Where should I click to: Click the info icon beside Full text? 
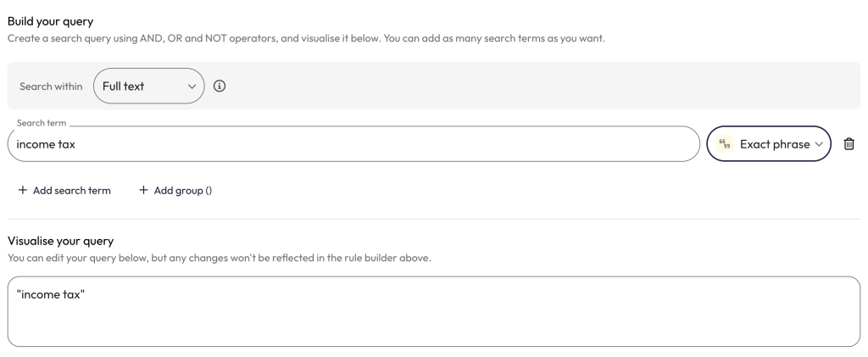[x=220, y=86]
